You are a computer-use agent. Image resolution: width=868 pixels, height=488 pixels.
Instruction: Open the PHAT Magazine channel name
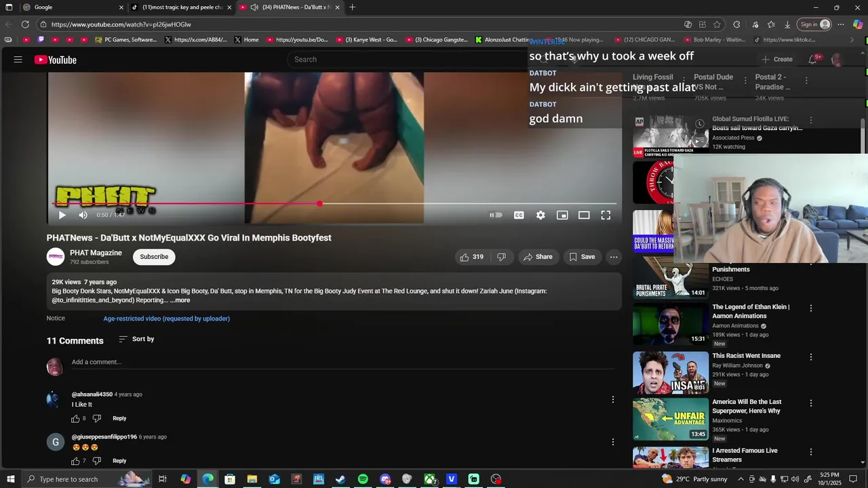[x=96, y=253]
